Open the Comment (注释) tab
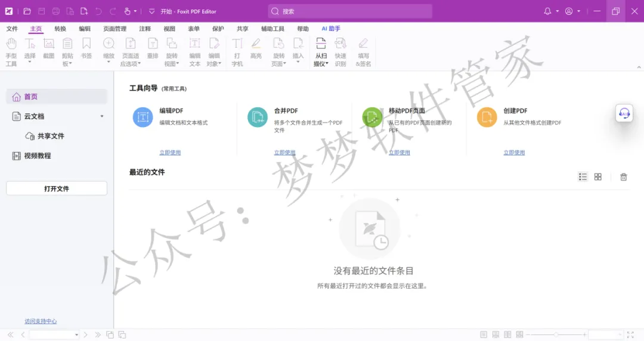This screenshot has width=644, height=341. (145, 29)
